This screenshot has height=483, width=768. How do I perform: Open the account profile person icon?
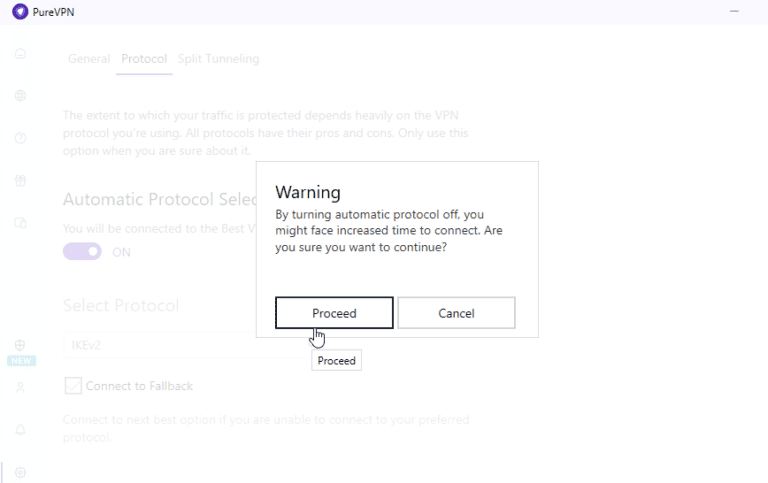point(20,387)
